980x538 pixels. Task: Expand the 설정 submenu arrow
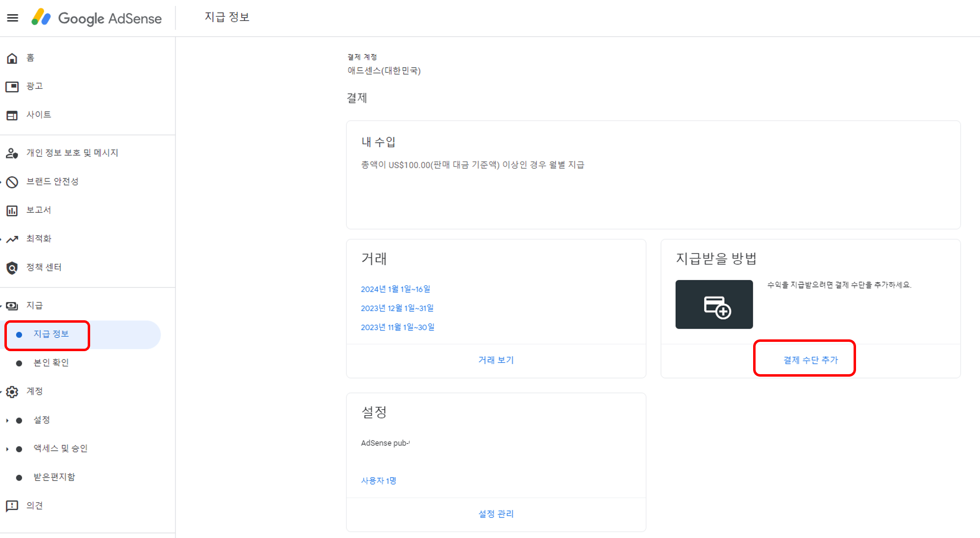pos(7,420)
